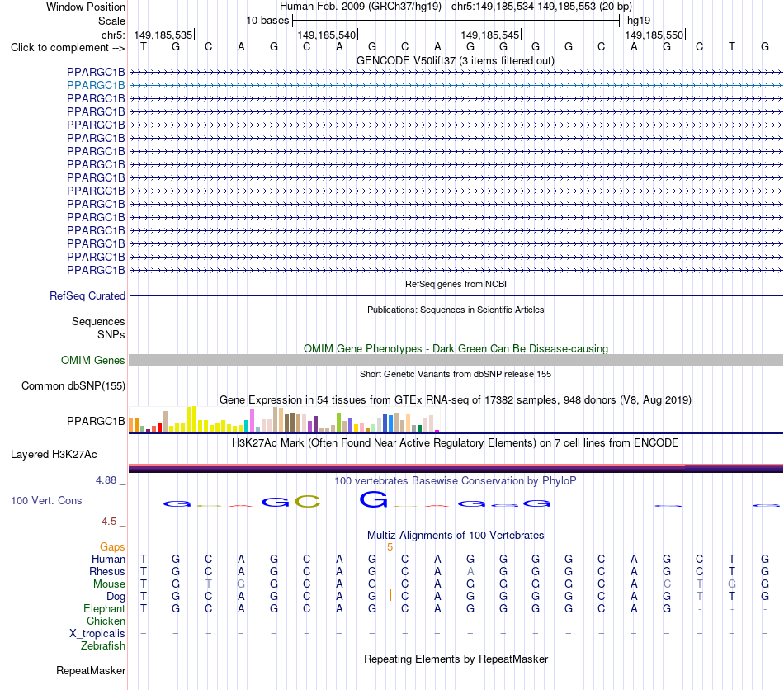Image resolution: width=784 pixels, height=690 pixels.
Task: Click the Layered H3K27Ac signal band
Action: click(x=456, y=468)
